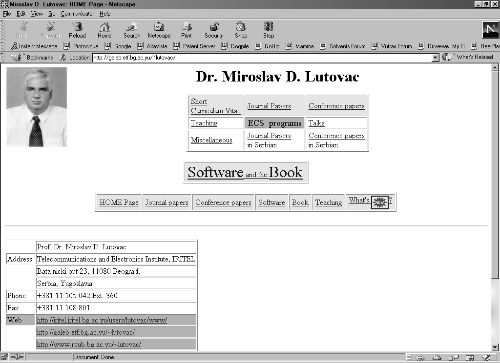Screen dimensions: 500x363
Task: Go to Home via toolbar icon
Action: click(x=104, y=30)
